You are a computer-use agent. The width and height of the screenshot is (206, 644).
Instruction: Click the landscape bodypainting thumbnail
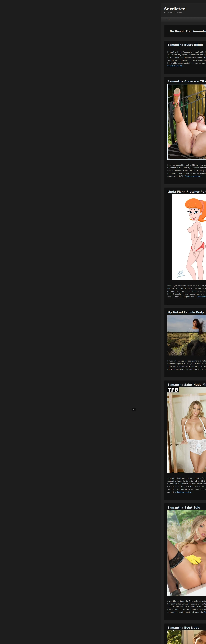tap(186, 335)
